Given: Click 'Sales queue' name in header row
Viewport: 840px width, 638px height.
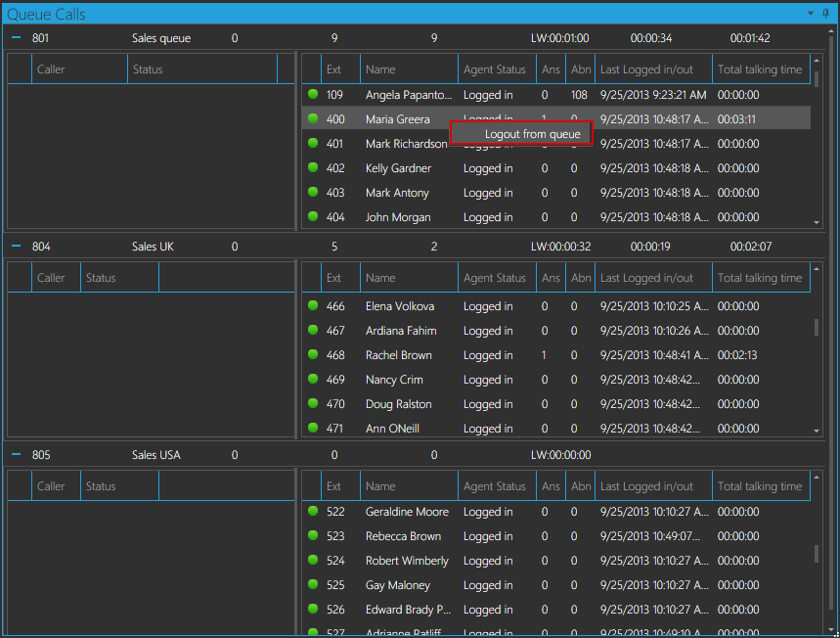Looking at the screenshot, I should [x=161, y=38].
